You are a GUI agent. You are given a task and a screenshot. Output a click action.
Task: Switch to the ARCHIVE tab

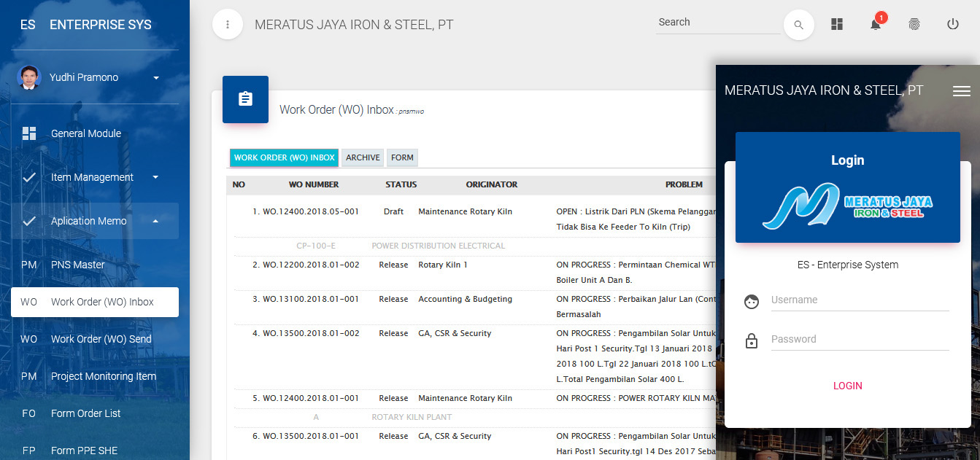coord(362,157)
